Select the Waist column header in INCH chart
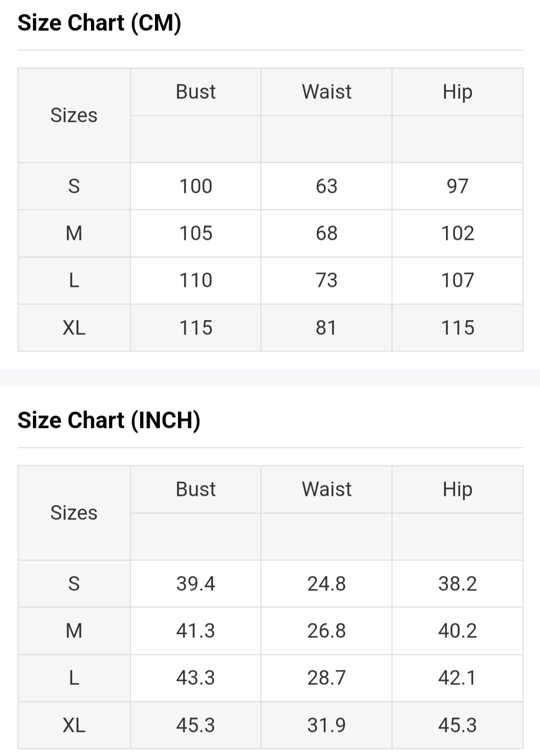The image size is (540, 756). click(x=326, y=489)
